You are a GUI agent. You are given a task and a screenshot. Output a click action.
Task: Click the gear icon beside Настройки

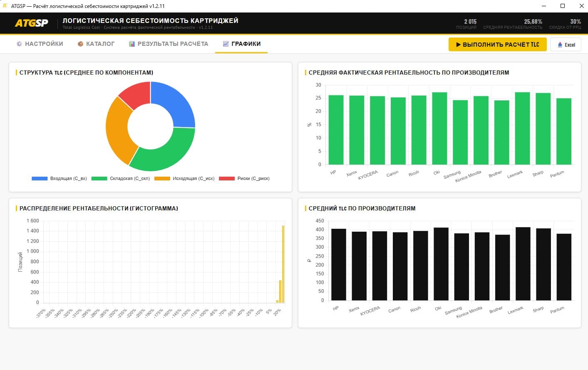click(x=19, y=44)
